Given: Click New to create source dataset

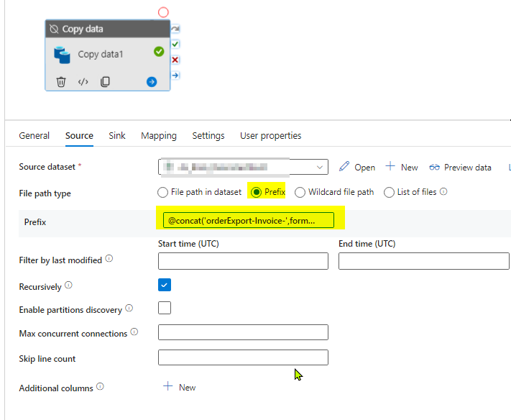Looking at the screenshot, I should (410, 168).
